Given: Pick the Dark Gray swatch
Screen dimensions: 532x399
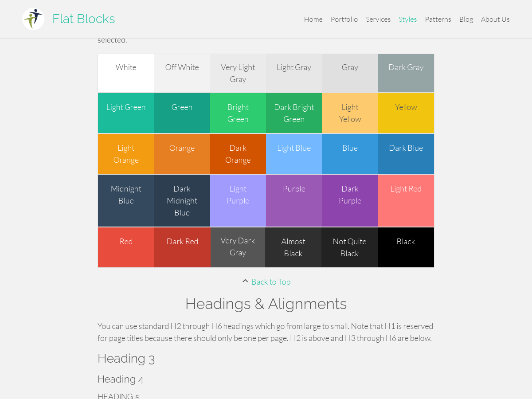Looking at the screenshot, I should tap(406, 73).
